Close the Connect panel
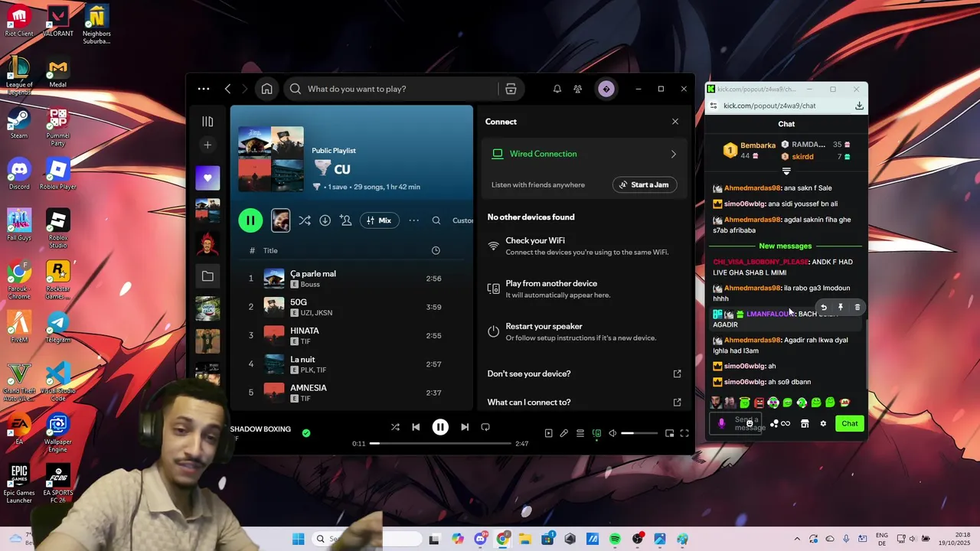 point(675,122)
